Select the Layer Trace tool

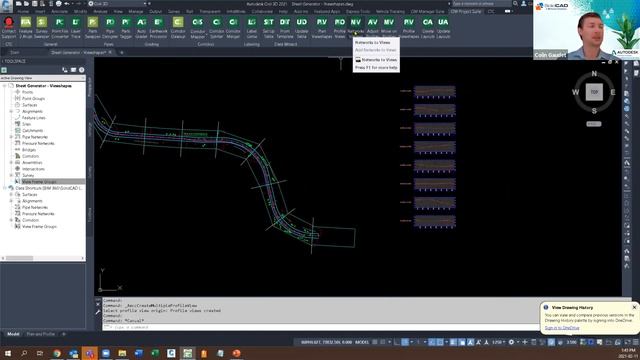point(76,27)
